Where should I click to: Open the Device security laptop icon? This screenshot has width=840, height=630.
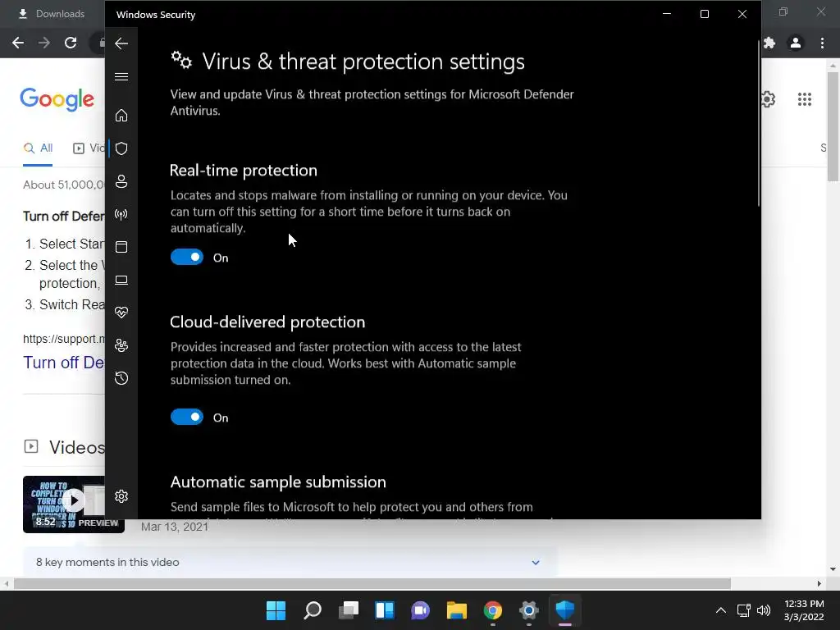coord(121,281)
